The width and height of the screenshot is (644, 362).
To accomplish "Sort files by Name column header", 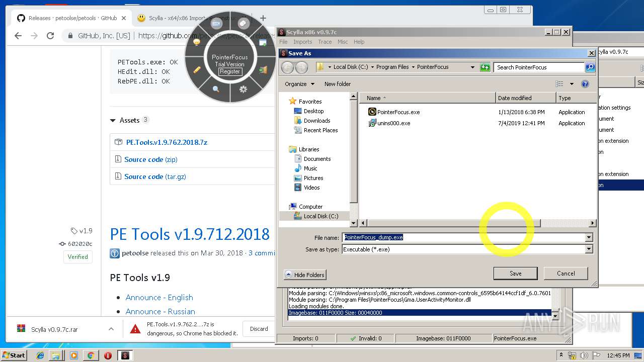I will tap(428, 98).
